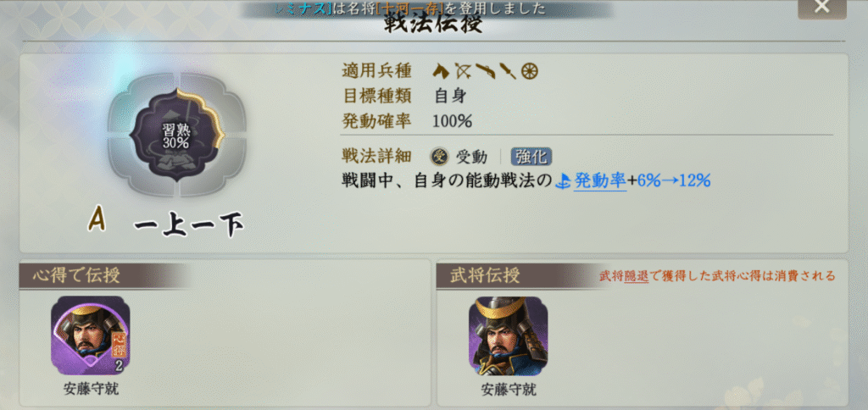
Task: Click the siege wheel troop-type icon
Action: click(530, 71)
